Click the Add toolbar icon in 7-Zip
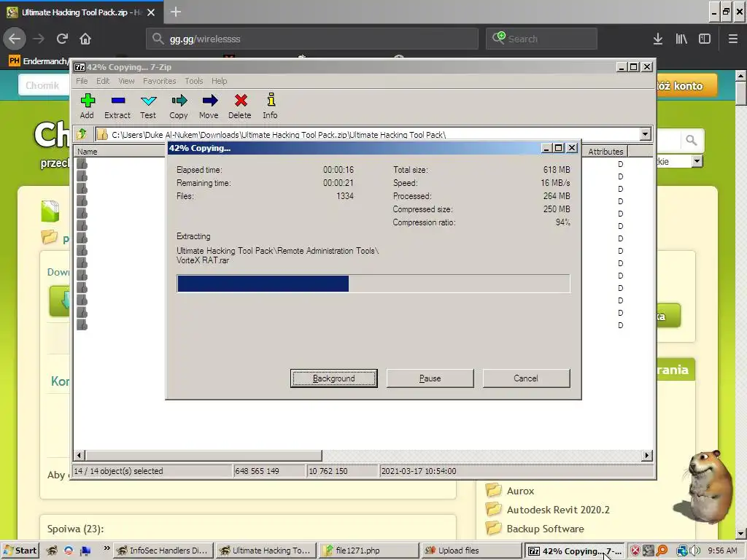Screen dimensions: 747x560 point(88,106)
